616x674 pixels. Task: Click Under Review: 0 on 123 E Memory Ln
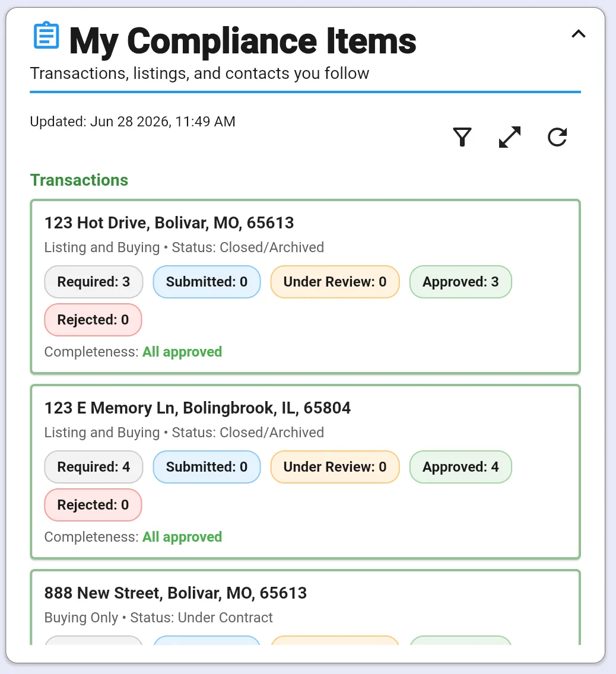tap(335, 467)
